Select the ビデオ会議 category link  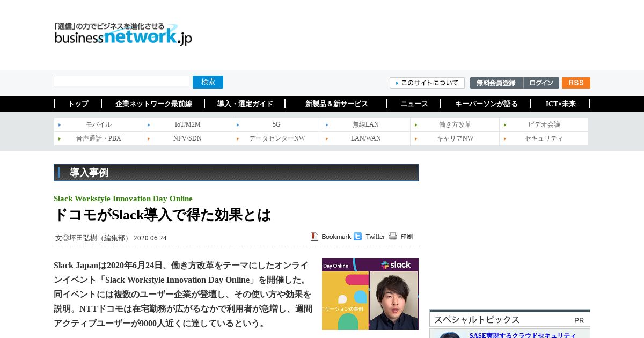(544, 124)
